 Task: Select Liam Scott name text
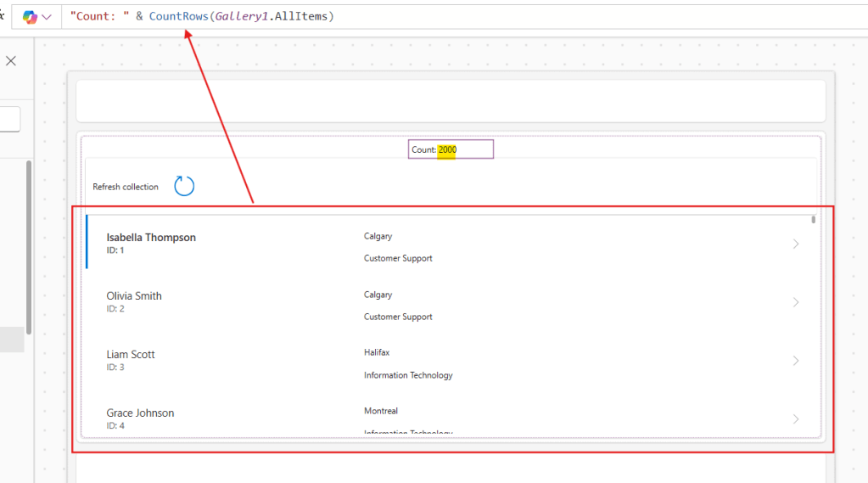pyautogui.click(x=131, y=355)
